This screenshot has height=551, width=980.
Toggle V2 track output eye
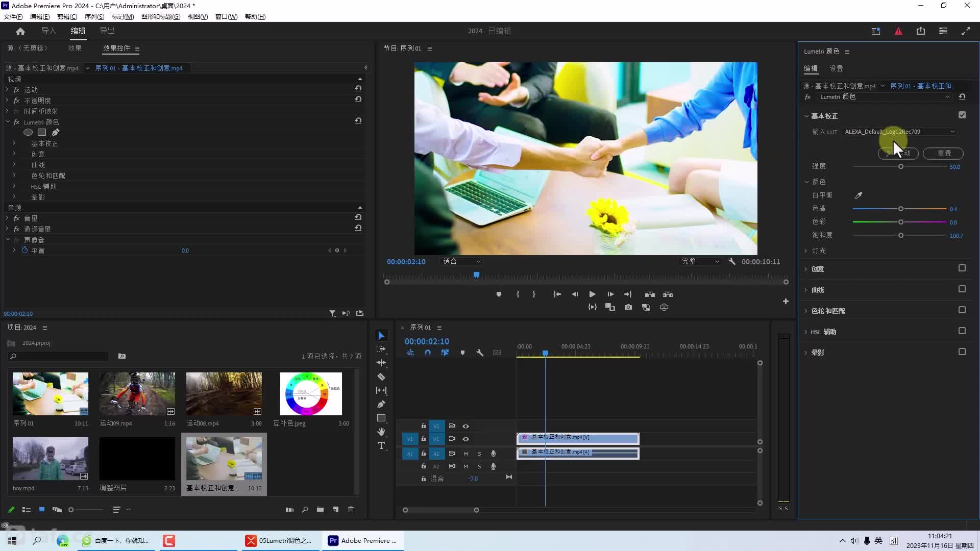tap(465, 426)
